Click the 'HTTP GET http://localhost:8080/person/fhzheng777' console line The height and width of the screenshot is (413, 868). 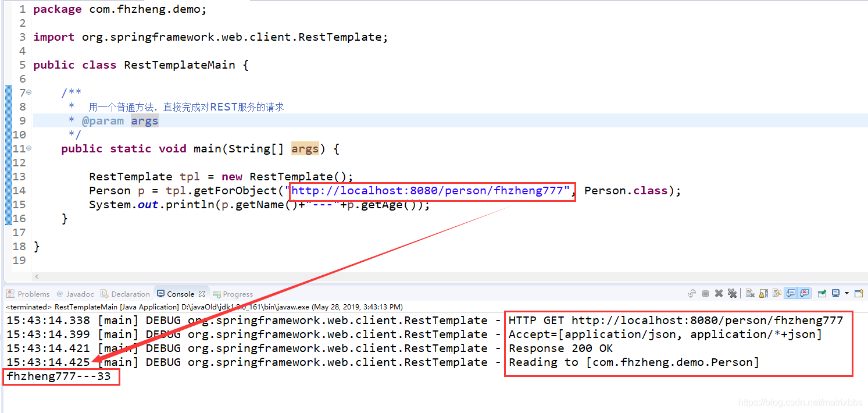pyautogui.click(x=676, y=320)
